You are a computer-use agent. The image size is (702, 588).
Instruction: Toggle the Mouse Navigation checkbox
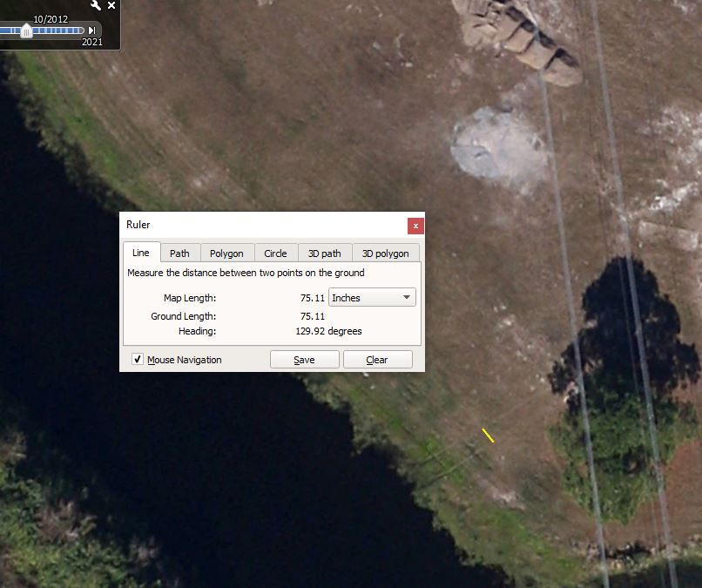coord(138,360)
